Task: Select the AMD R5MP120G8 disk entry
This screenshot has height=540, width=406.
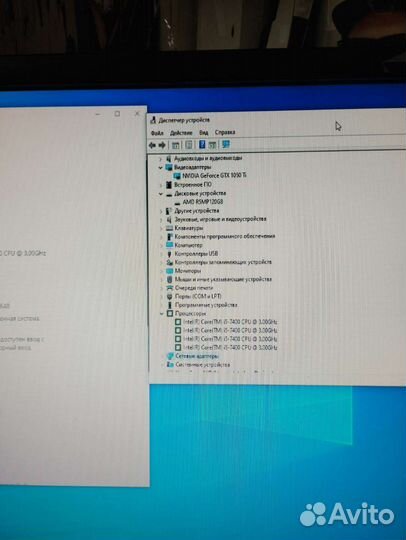Action: point(203,202)
